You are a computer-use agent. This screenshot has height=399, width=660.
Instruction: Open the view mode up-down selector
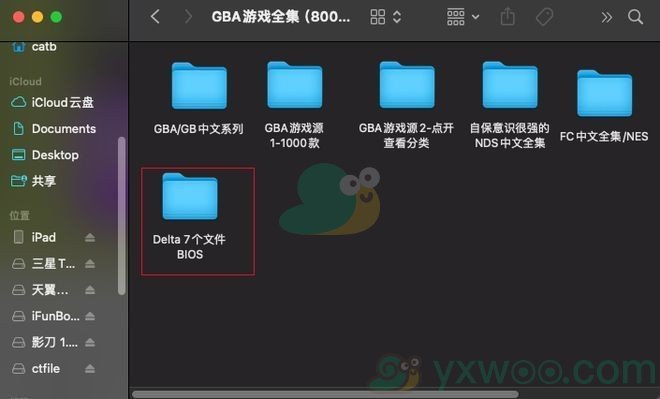(397, 17)
